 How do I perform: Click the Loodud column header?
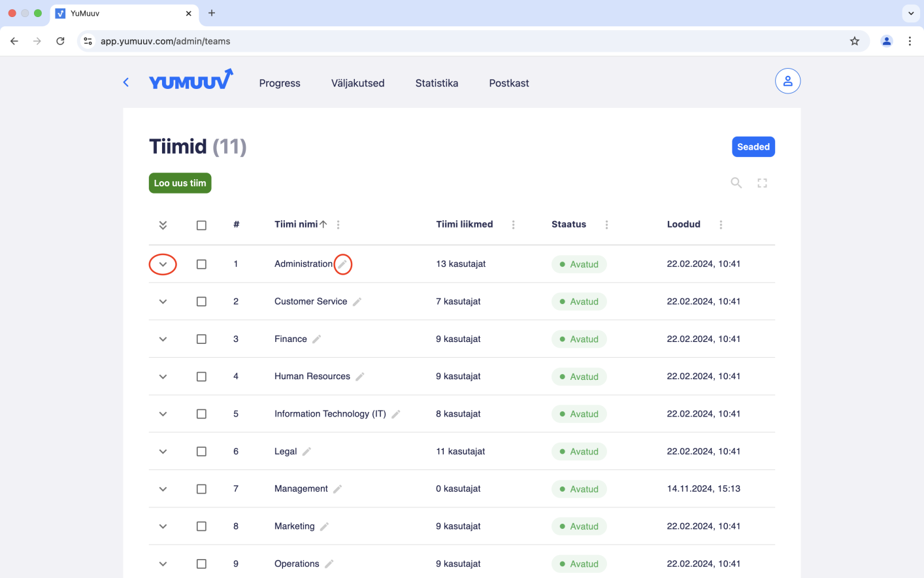(x=684, y=224)
